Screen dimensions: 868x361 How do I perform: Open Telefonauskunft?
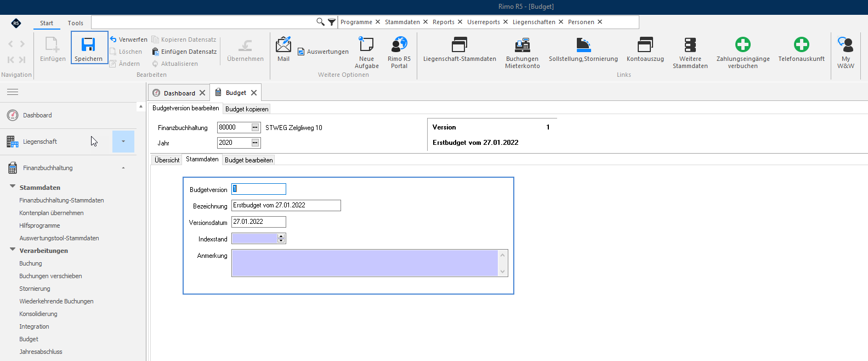tap(802, 49)
